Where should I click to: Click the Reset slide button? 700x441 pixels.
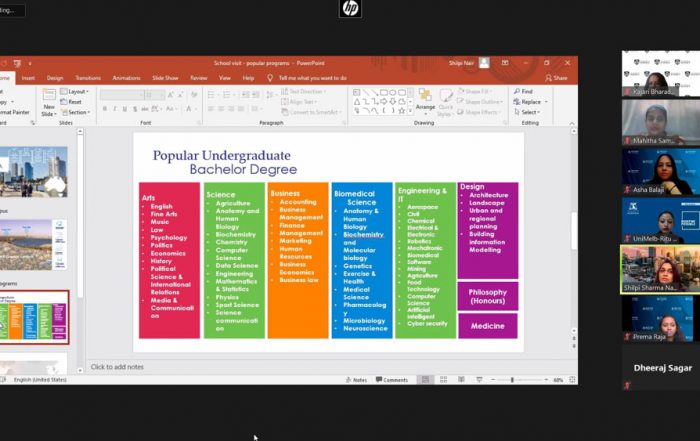[71, 102]
